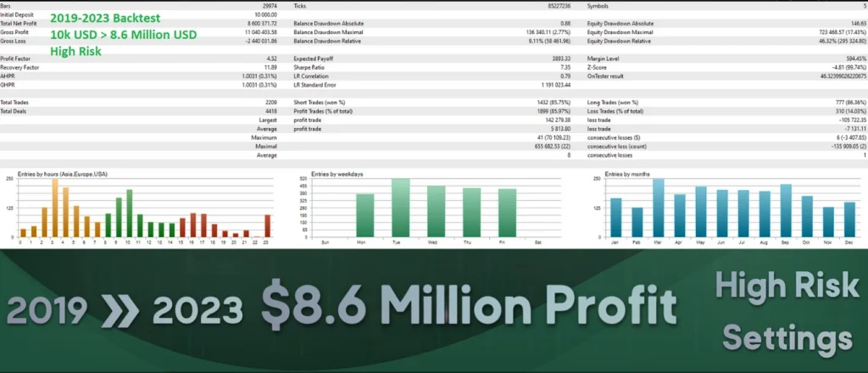868x373 pixels.
Task: Click the Symbols row label
Action: (x=597, y=6)
